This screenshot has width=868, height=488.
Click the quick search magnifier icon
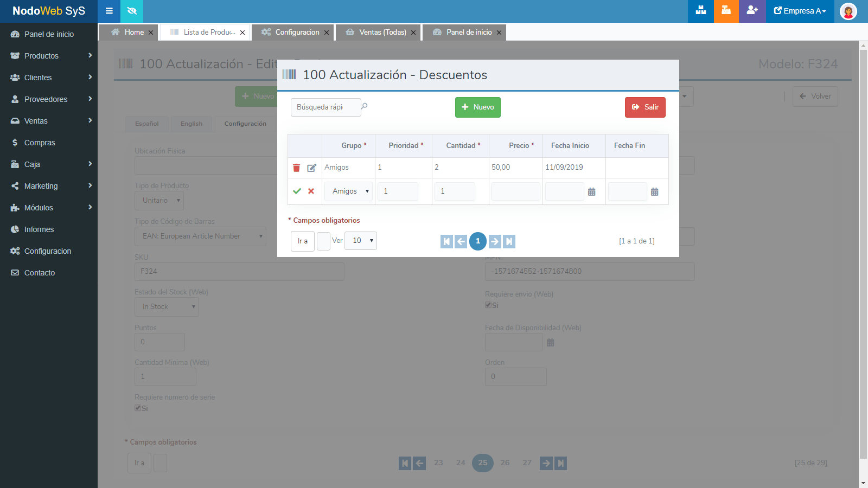(365, 106)
